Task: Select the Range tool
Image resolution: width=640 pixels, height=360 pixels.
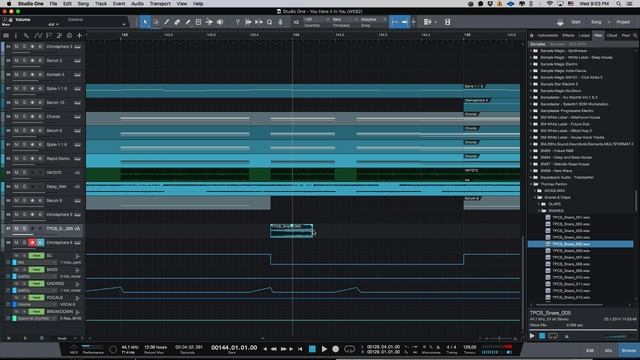Action: pos(156,22)
